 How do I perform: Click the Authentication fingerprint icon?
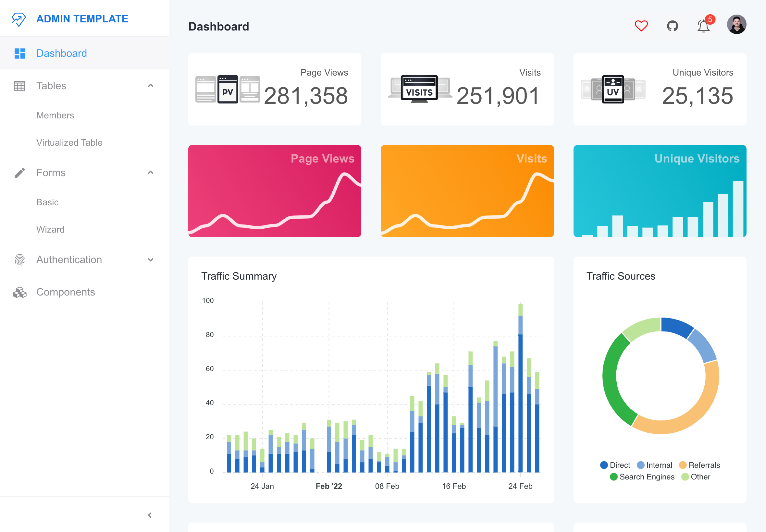[x=20, y=260]
